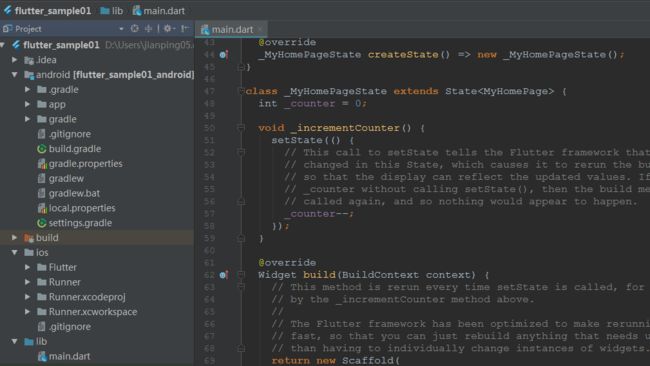Select the .gitignore file under ios
This screenshot has width=650, height=366.
point(70,327)
